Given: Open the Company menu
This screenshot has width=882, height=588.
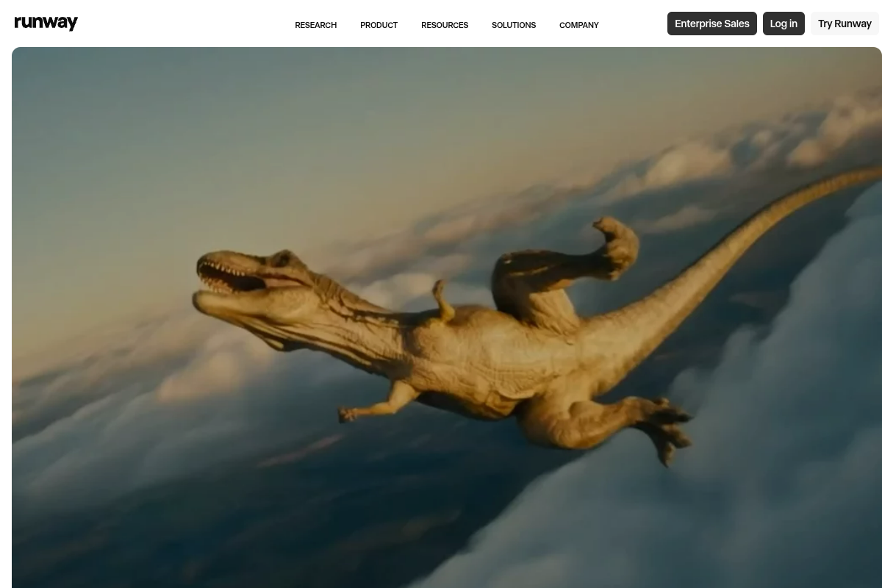Looking at the screenshot, I should click(x=578, y=25).
